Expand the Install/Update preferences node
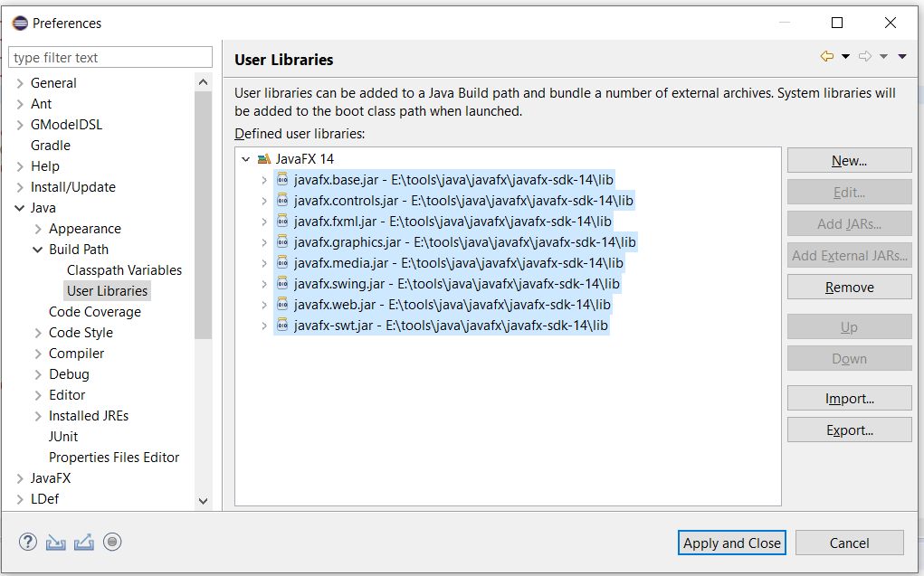This screenshot has width=924, height=576. pos(20,187)
